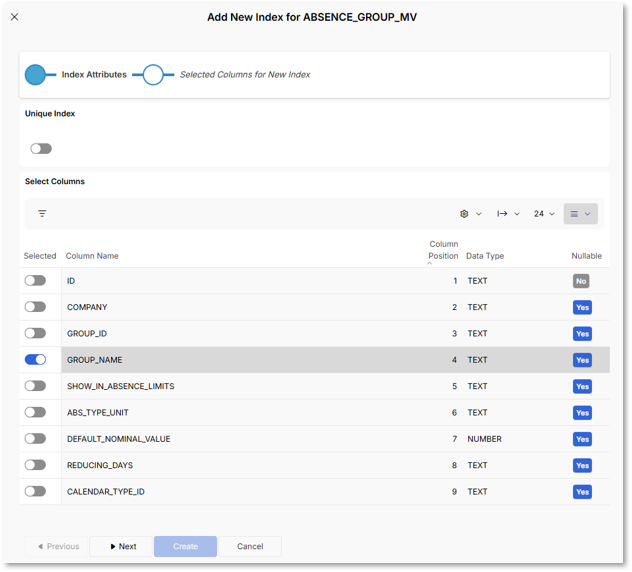Click the Yes badge in CALENDAR_TYPE_ID row
Viewport: 632px width, 572px height.
point(582,492)
